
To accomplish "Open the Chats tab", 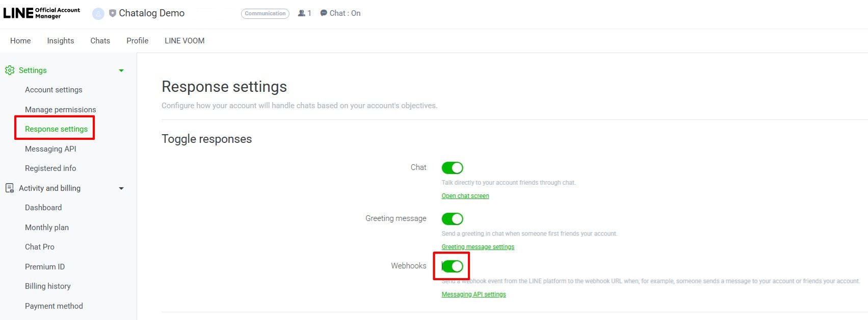I will click(x=100, y=41).
